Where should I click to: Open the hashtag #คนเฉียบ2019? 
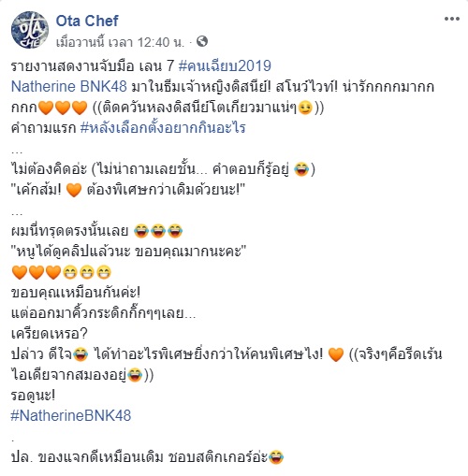coord(225,65)
